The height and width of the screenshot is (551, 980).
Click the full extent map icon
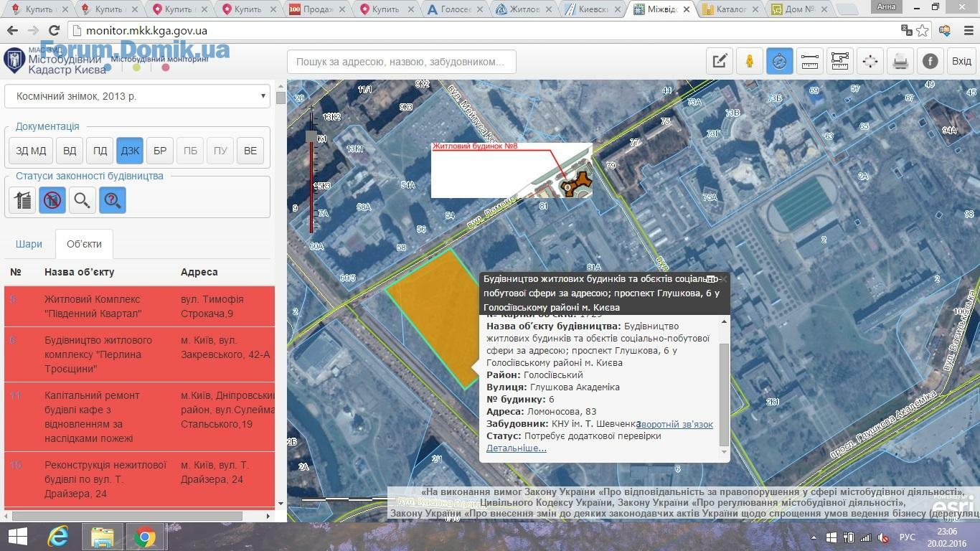tap(870, 62)
